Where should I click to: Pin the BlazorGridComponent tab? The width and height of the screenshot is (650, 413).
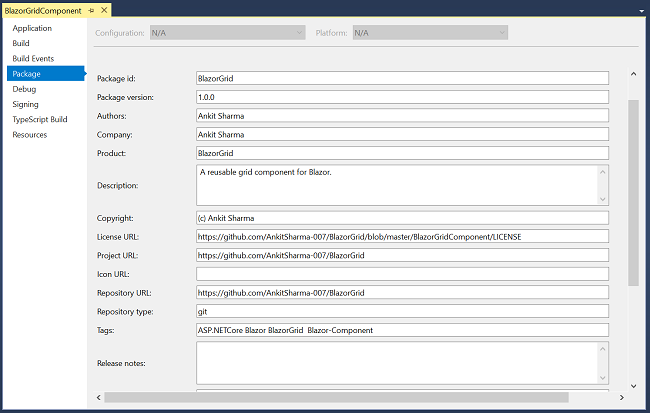(x=91, y=11)
